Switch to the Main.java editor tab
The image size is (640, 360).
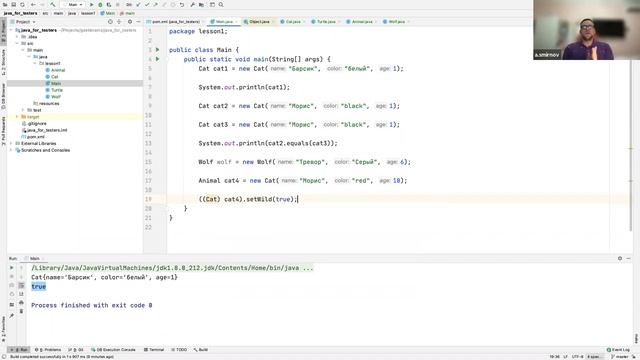[x=224, y=22]
